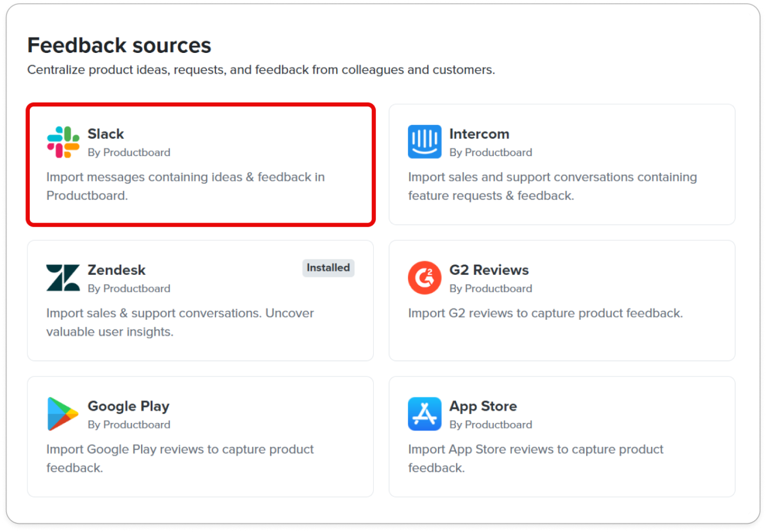Select 'Import App Store reviews' description text

pos(481,449)
